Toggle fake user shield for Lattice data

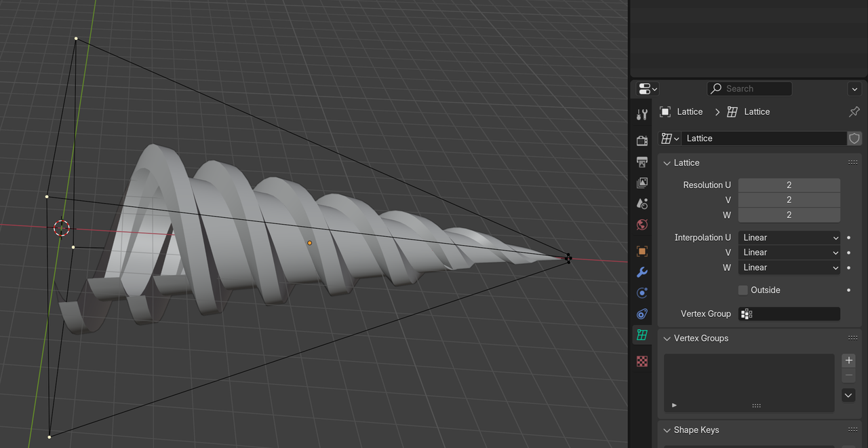click(854, 138)
